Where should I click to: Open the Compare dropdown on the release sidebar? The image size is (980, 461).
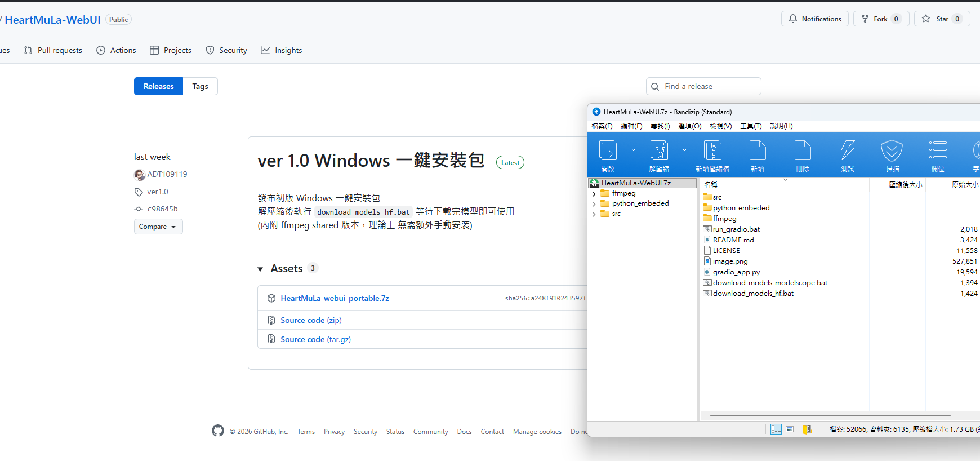pos(158,227)
